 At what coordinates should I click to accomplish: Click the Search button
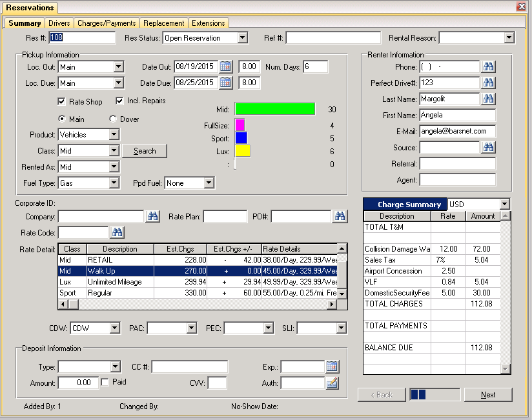point(145,151)
